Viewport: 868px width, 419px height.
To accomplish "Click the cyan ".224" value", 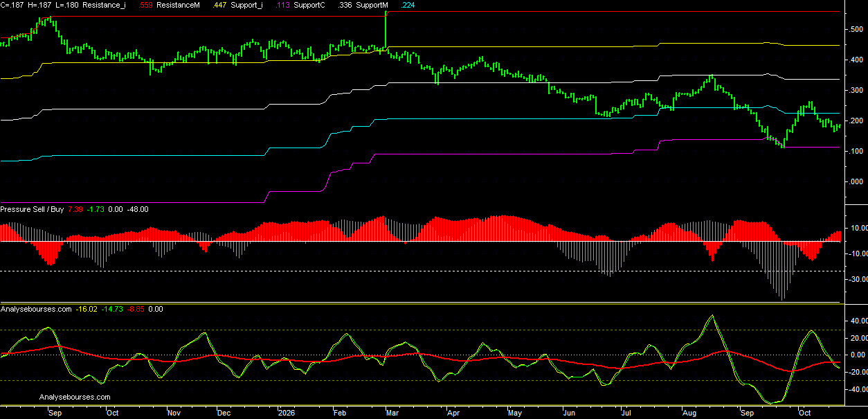I will pyautogui.click(x=408, y=5).
